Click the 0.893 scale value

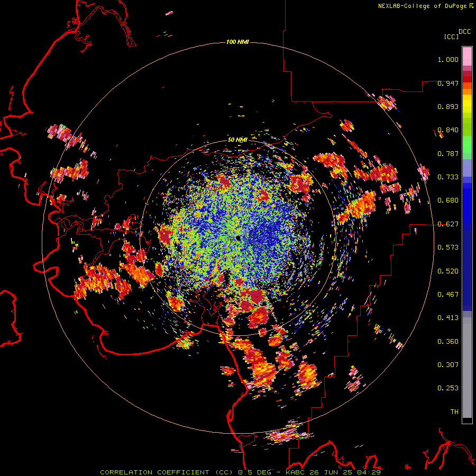[x=448, y=106]
